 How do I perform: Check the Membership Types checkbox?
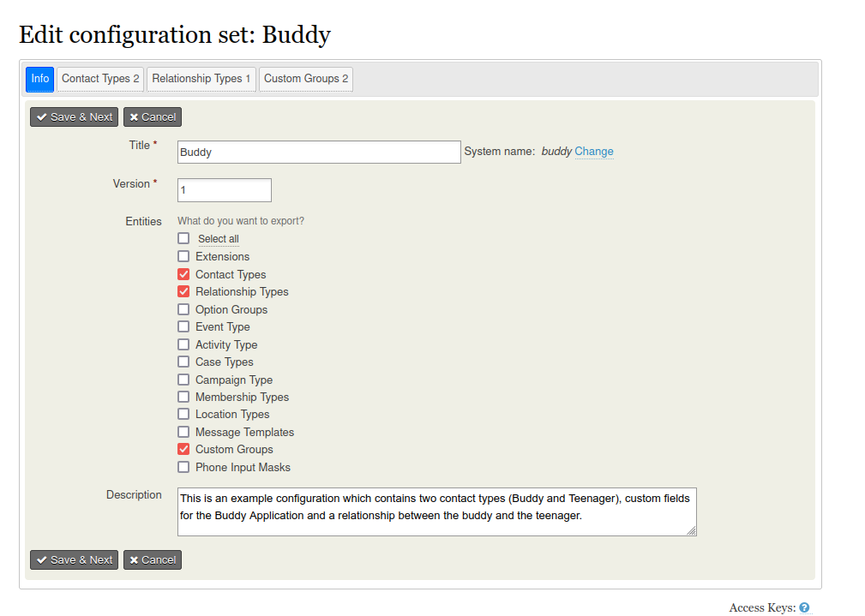click(183, 397)
